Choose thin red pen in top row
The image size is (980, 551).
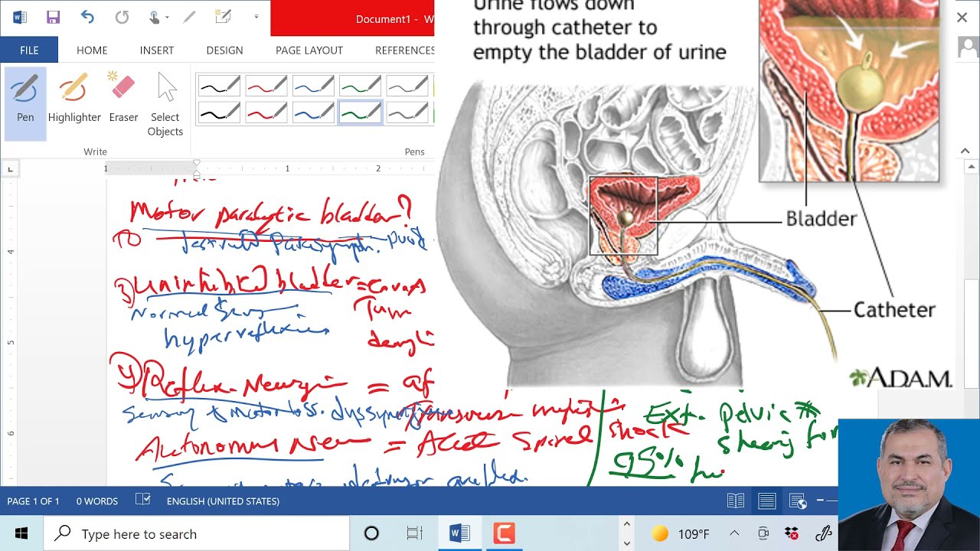[266, 85]
